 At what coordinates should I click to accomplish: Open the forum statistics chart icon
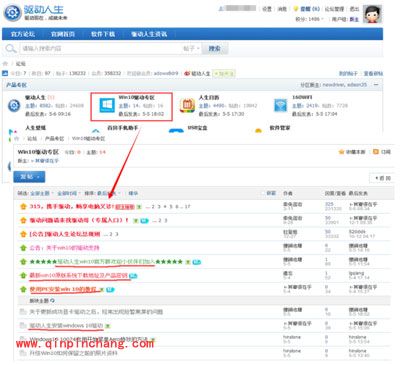pos(5,73)
